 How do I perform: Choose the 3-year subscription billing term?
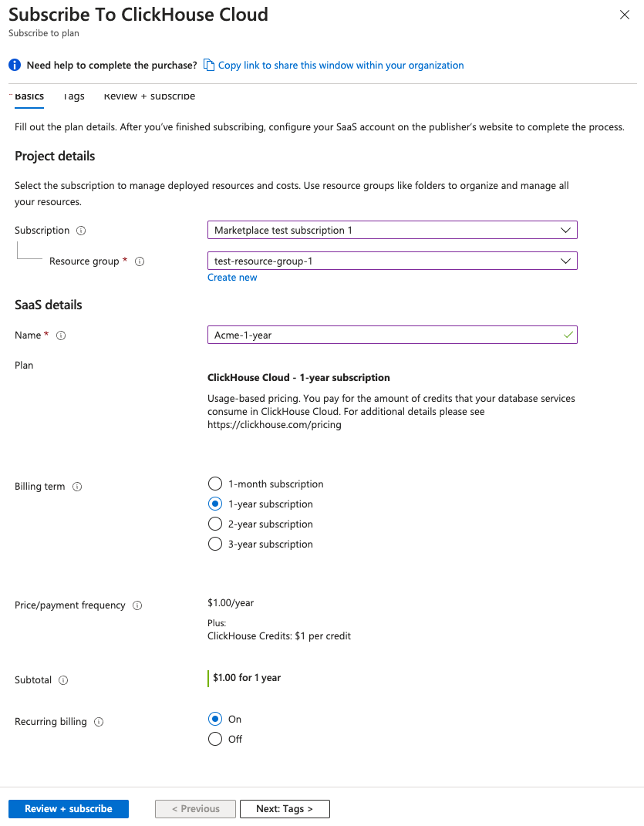[x=214, y=544]
